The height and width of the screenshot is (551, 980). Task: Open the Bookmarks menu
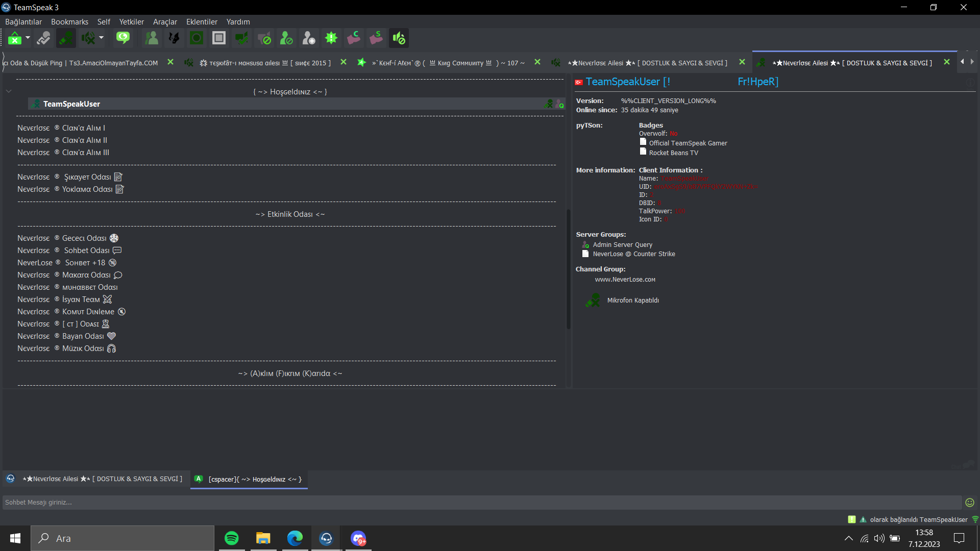pyautogui.click(x=69, y=22)
